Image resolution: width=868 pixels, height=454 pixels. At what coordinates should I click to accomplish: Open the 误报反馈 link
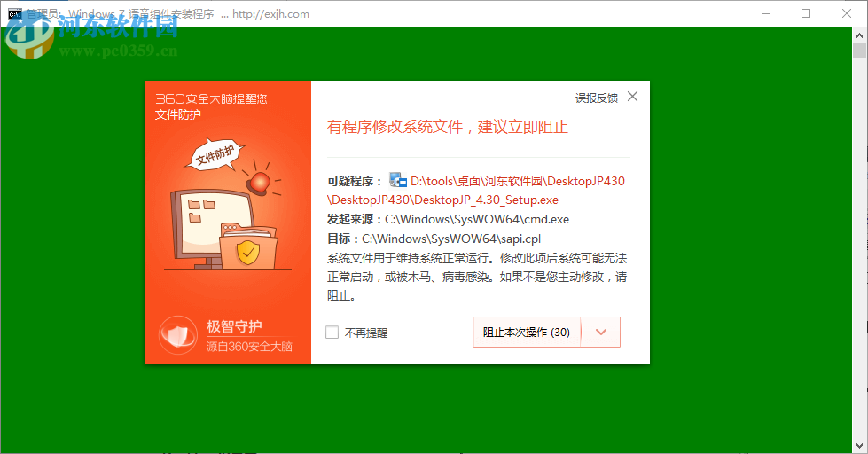pos(596,98)
